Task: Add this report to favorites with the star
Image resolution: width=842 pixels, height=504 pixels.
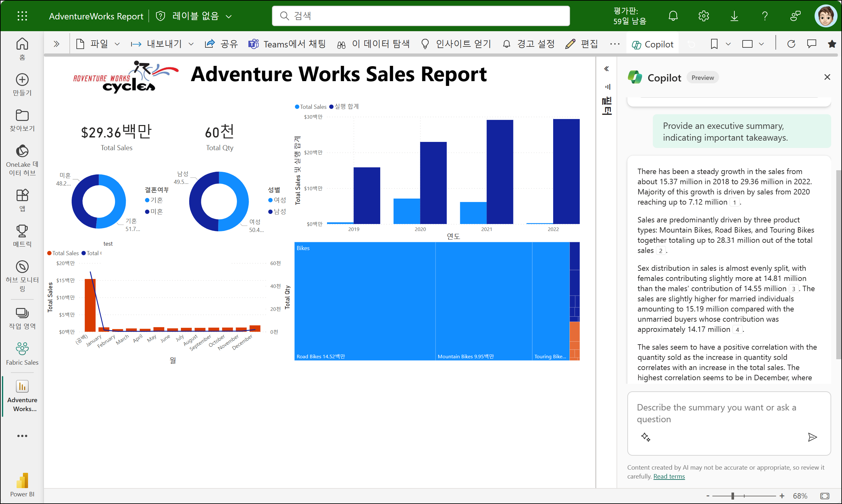Action: 832,44
